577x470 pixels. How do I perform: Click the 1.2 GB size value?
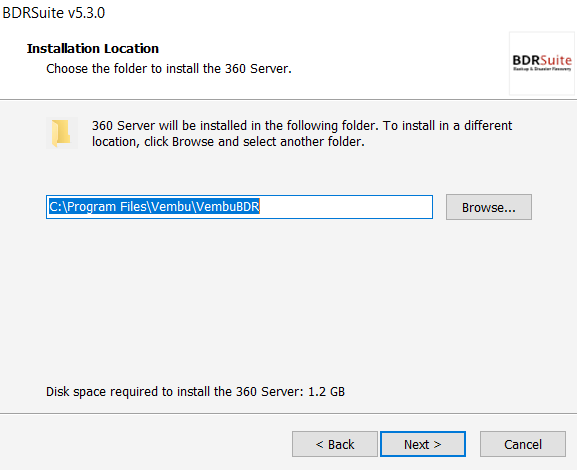pyautogui.click(x=326, y=392)
